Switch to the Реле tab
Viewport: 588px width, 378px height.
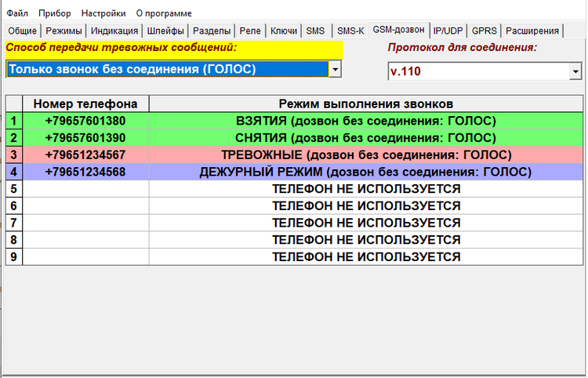click(251, 31)
